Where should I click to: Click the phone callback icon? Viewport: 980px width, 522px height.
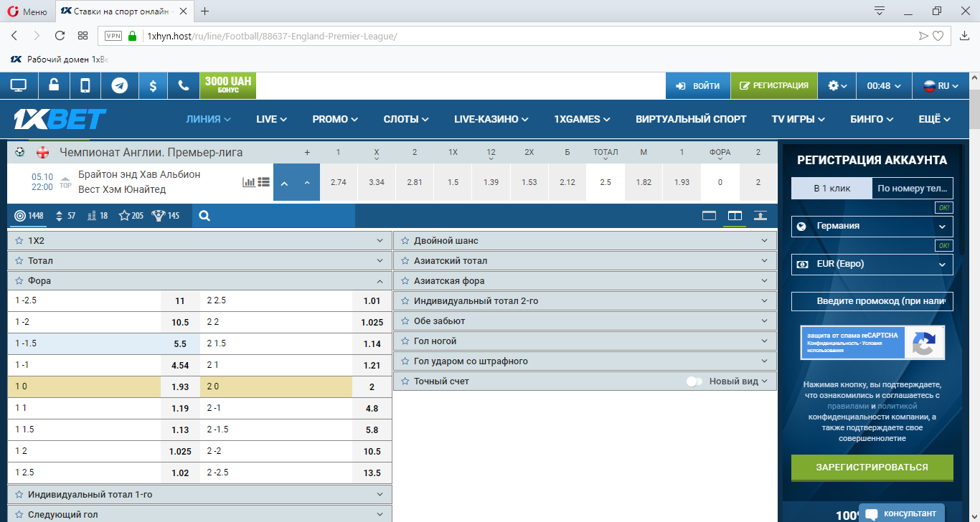[184, 85]
